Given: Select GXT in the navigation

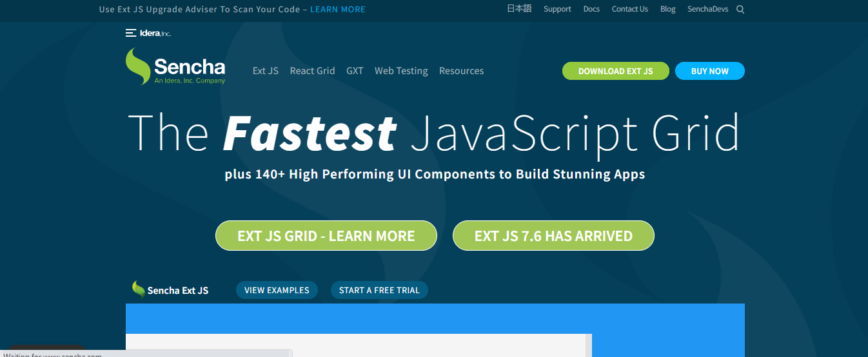Looking at the screenshot, I should pos(355,71).
